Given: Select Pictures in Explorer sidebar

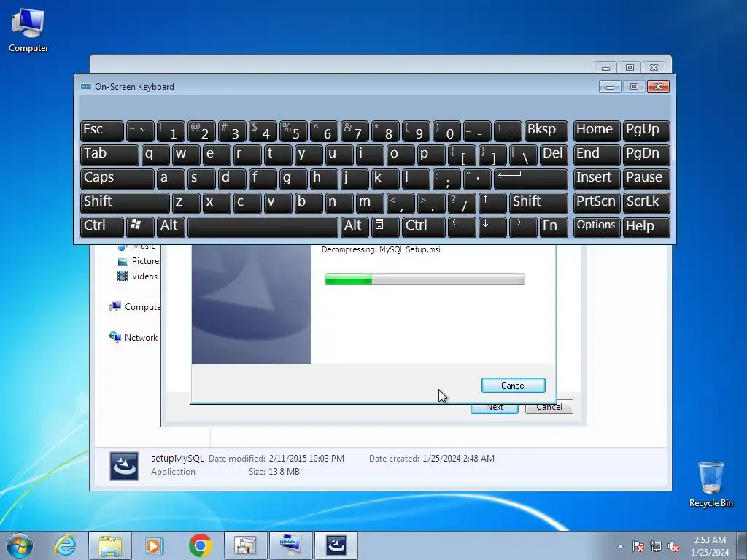Looking at the screenshot, I should (139, 261).
